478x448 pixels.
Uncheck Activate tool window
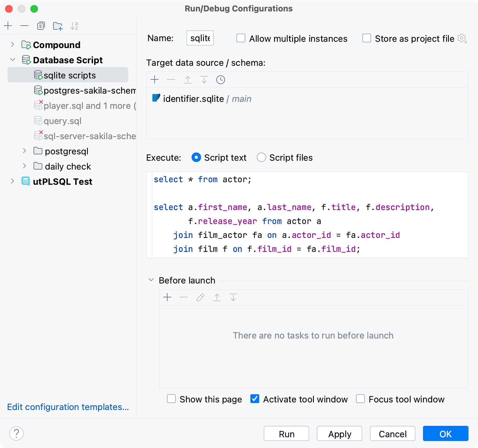[254, 399]
